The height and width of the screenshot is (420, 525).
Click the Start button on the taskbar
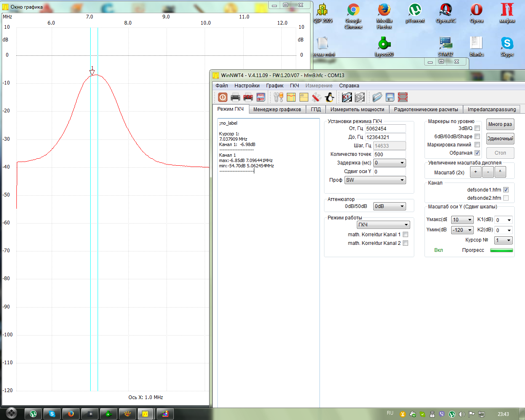click(11, 413)
